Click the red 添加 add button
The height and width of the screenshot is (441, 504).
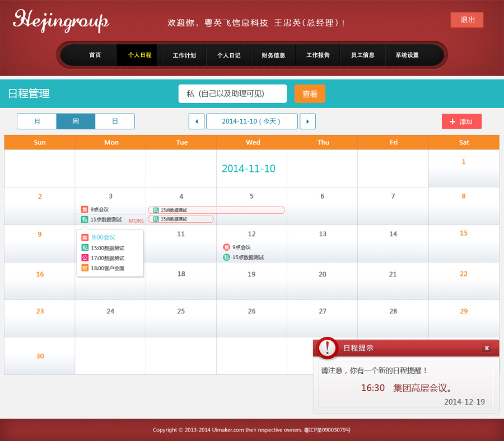(461, 121)
